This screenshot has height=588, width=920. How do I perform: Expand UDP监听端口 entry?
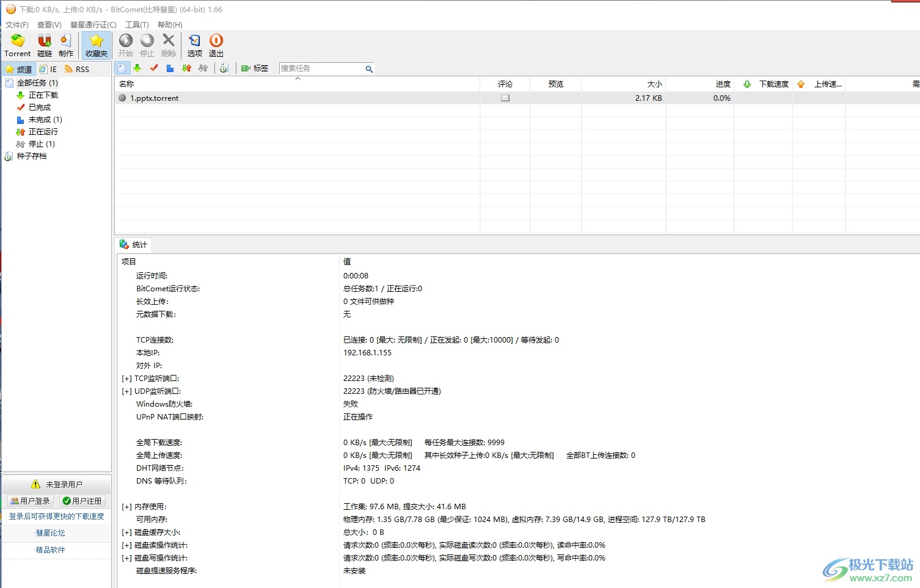click(x=127, y=391)
